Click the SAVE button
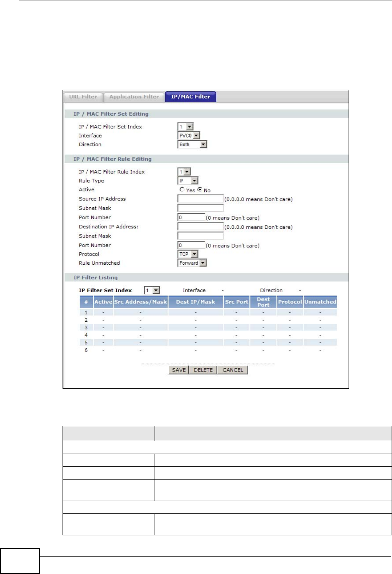This screenshot has width=392, height=574. (179, 370)
